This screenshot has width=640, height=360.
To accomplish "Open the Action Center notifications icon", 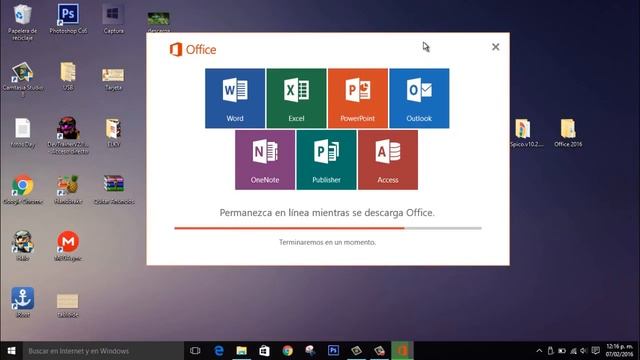I will click(x=596, y=351).
